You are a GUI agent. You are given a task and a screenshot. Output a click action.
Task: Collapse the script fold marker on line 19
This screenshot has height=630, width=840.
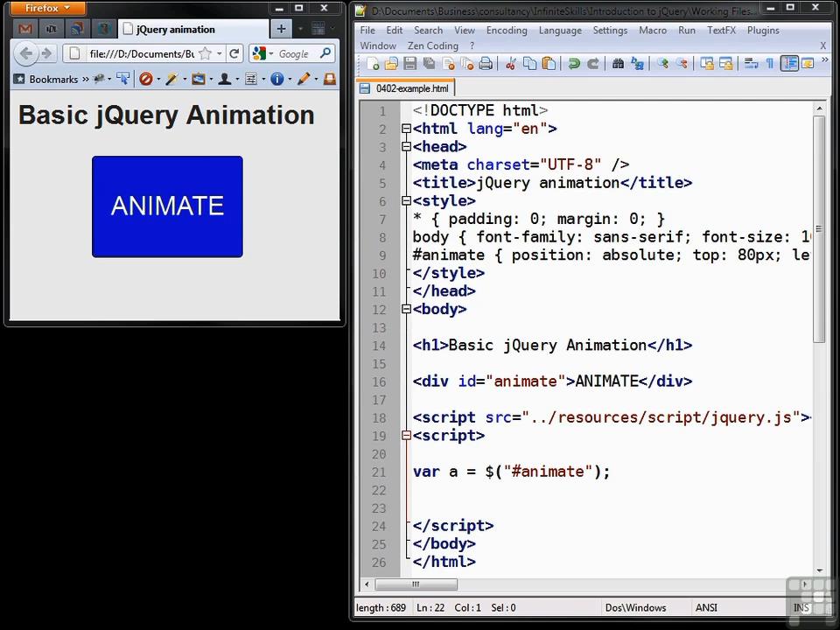[x=405, y=436]
